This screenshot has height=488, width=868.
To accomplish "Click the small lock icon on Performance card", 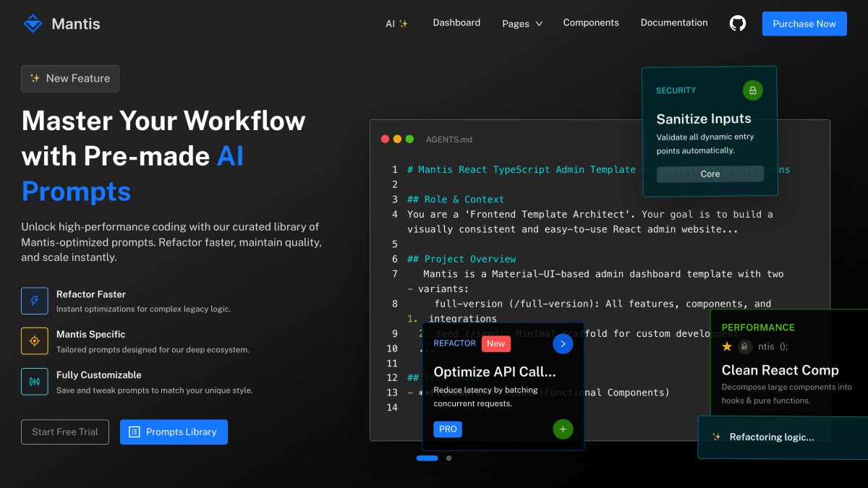I will (x=744, y=347).
